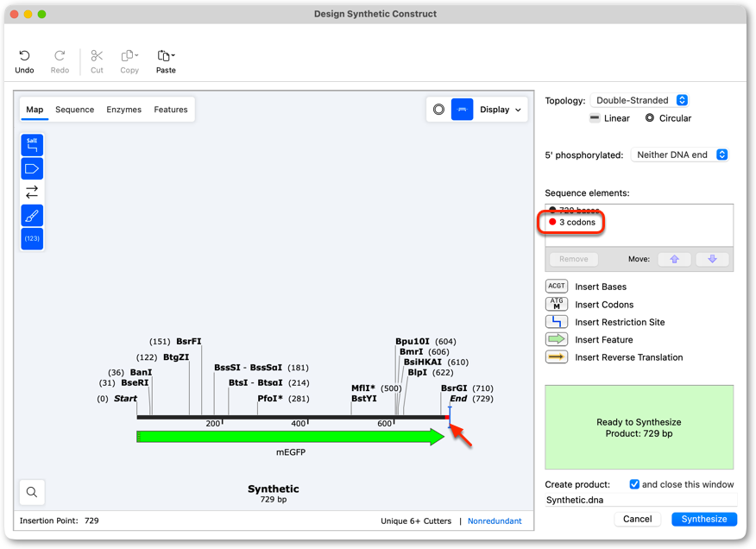Click the Remove button
The image size is (756, 549).
(574, 259)
